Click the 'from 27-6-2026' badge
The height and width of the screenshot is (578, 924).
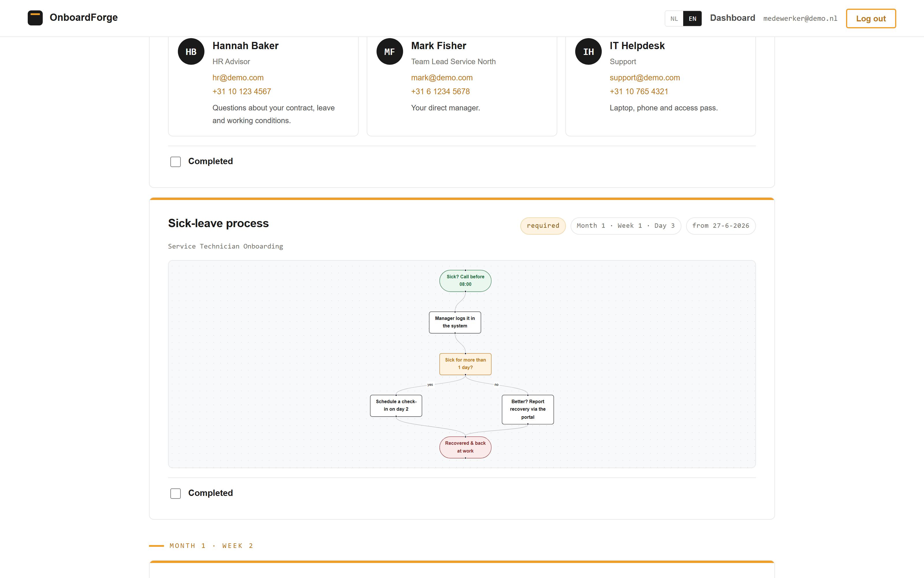720,226
